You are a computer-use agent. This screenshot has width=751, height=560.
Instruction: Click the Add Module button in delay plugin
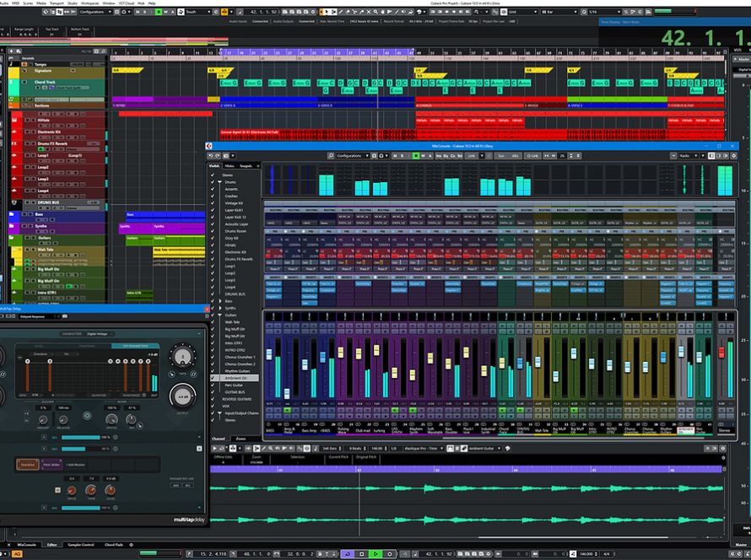(x=76, y=464)
